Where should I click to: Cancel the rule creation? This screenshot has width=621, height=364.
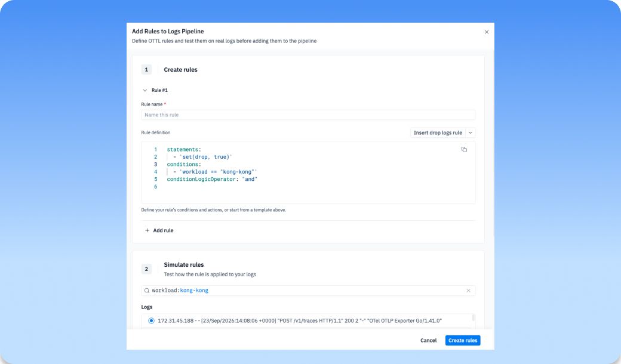(428, 340)
